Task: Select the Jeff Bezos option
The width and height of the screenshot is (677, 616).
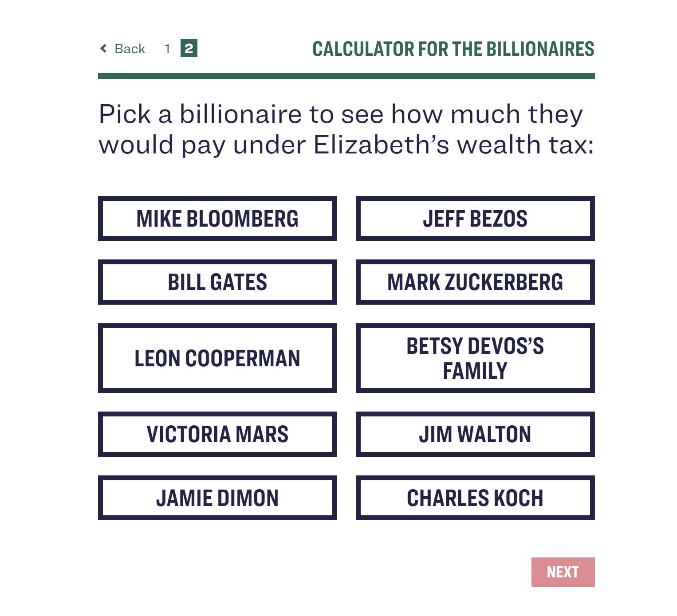Action: click(475, 219)
